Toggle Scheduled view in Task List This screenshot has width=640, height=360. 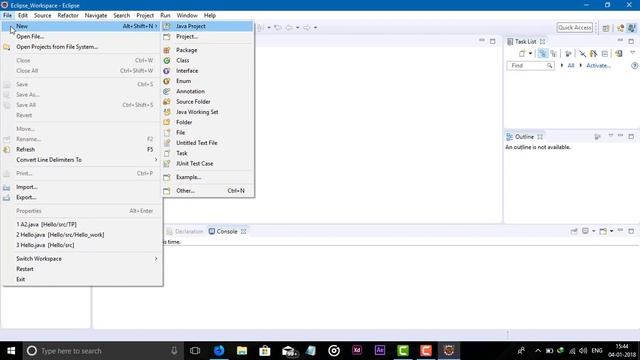tap(553, 53)
